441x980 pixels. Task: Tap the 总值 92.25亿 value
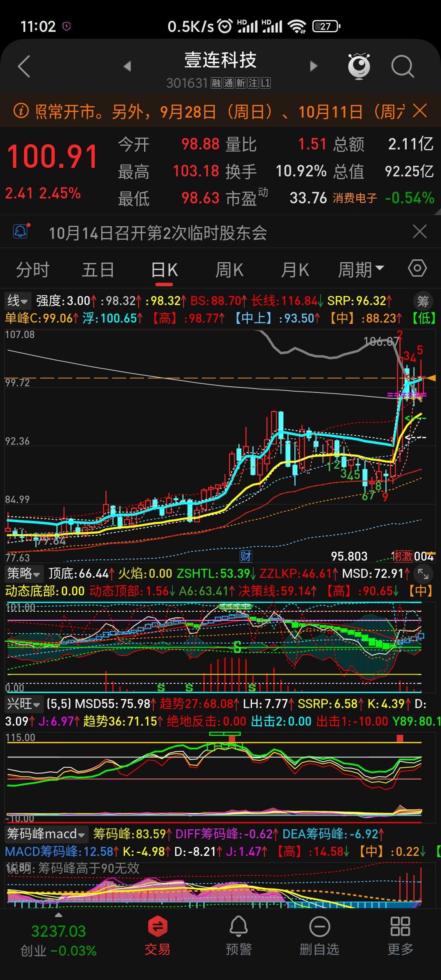[409, 171]
